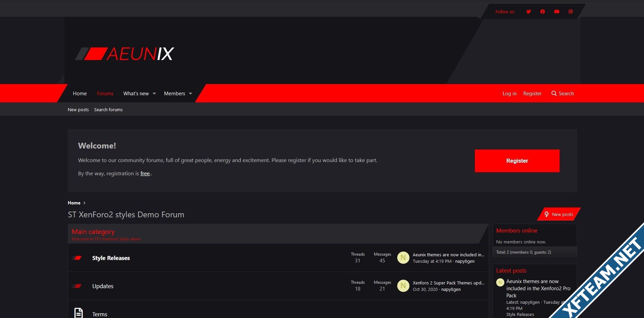Open the Instagram follow icon
The height and width of the screenshot is (318, 644).
point(571,12)
